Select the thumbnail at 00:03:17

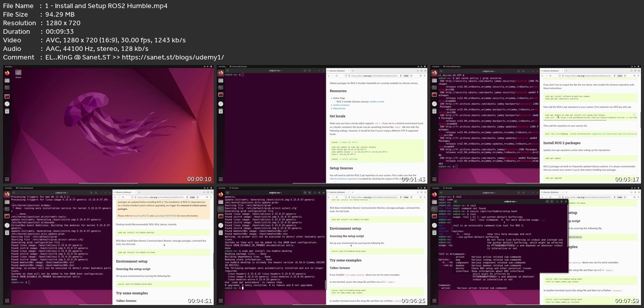click(x=537, y=125)
